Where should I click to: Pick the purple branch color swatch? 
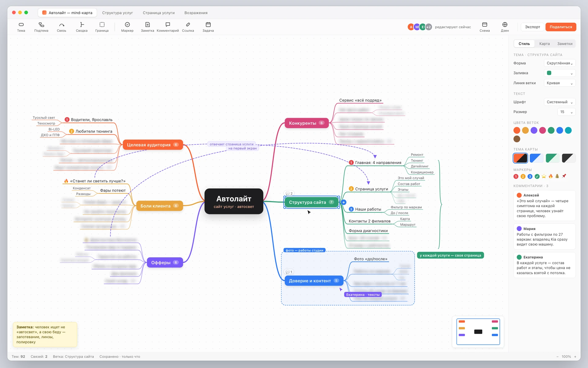click(534, 130)
